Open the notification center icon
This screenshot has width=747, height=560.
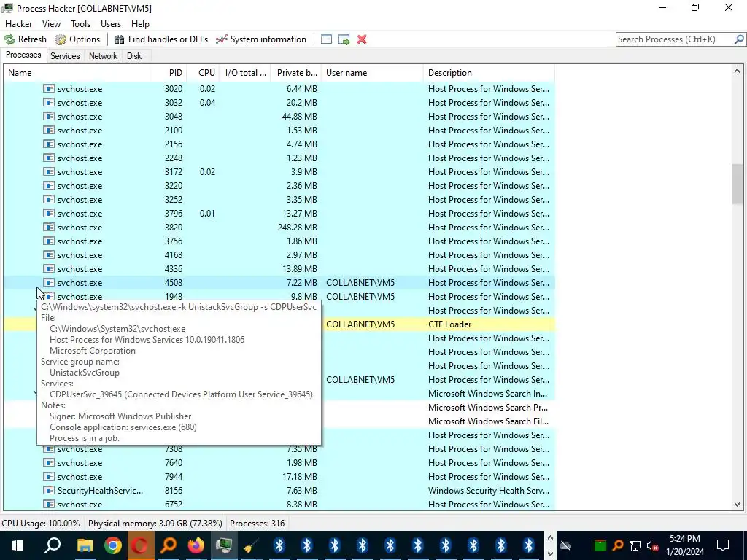tap(723, 545)
